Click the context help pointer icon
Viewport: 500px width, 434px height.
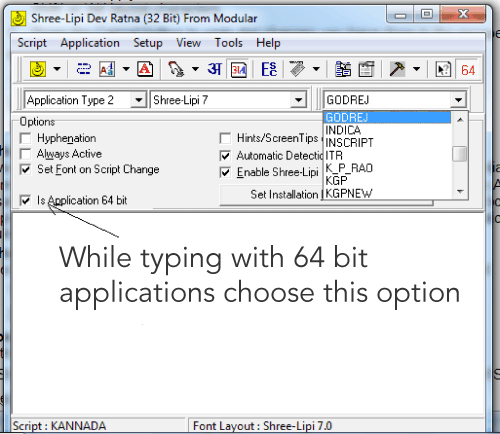tap(443, 70)
